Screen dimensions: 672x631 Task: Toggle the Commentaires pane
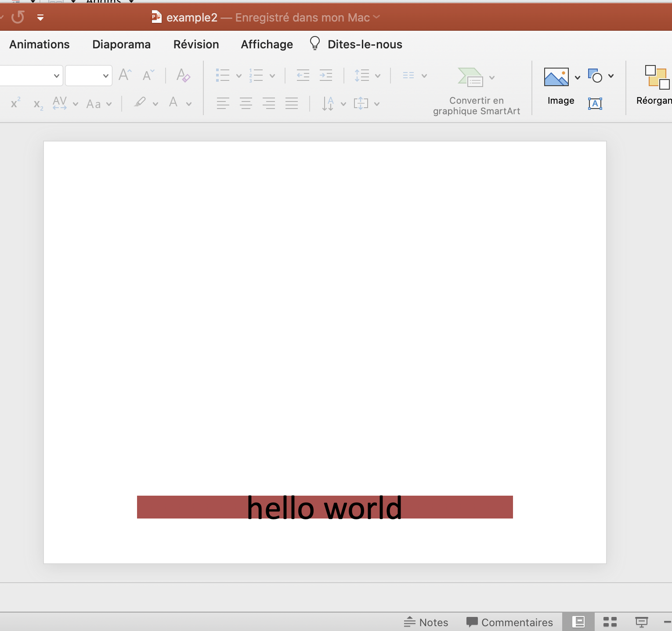[x=509, y=622]
